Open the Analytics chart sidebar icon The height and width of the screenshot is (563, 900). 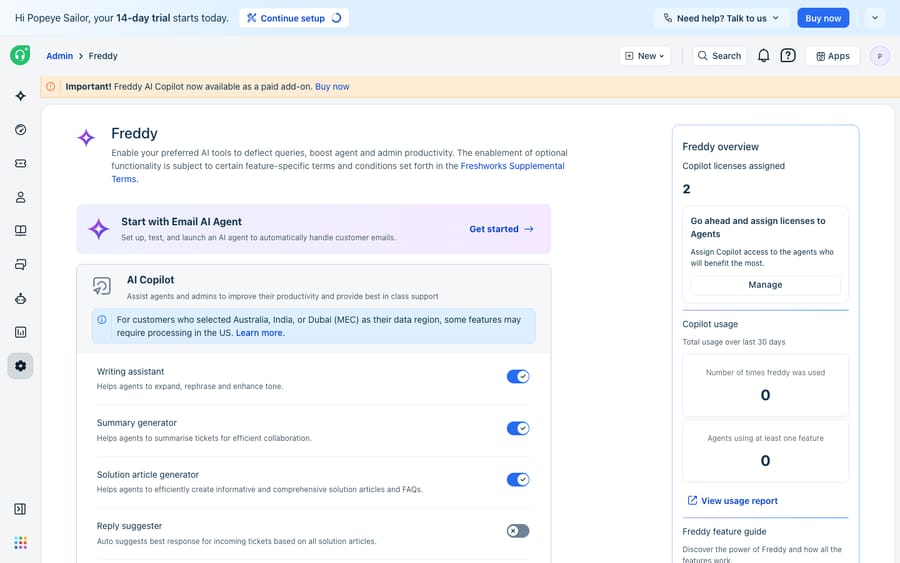21,332
